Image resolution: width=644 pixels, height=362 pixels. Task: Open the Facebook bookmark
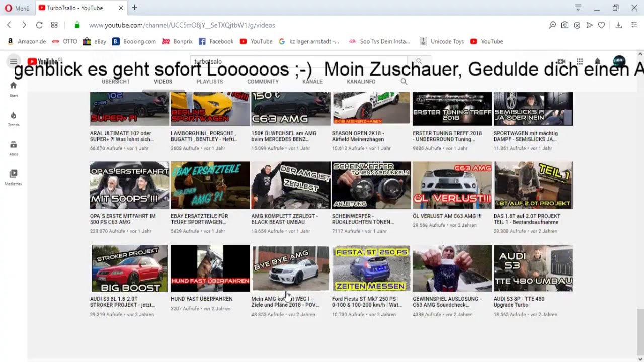point(216,41)
